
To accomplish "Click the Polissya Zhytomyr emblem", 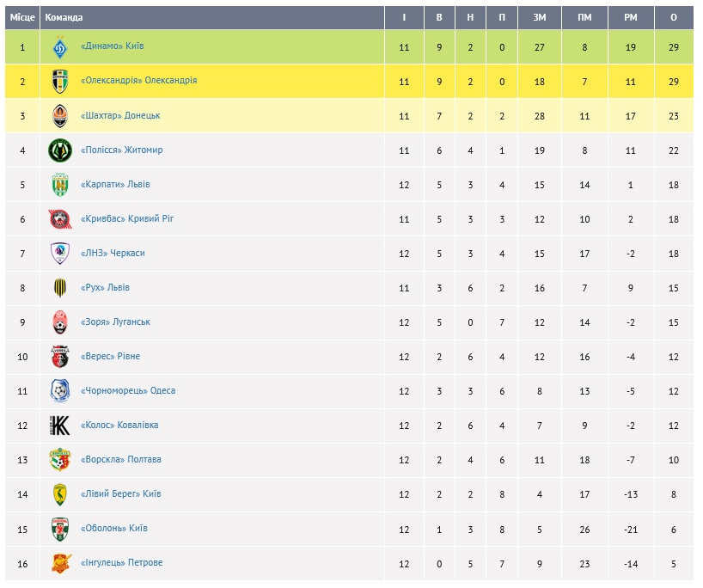I will (x=59, y=150).
